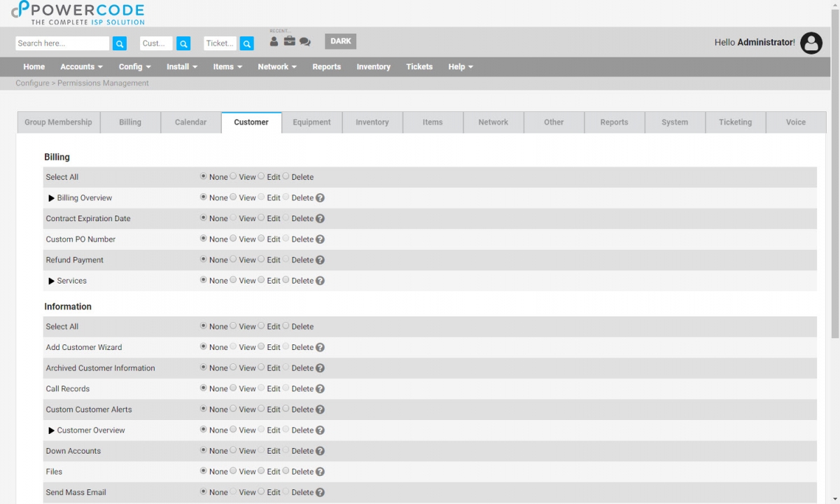
Task: Select Edit permission for Refund Payment
Action: (262, 260)
